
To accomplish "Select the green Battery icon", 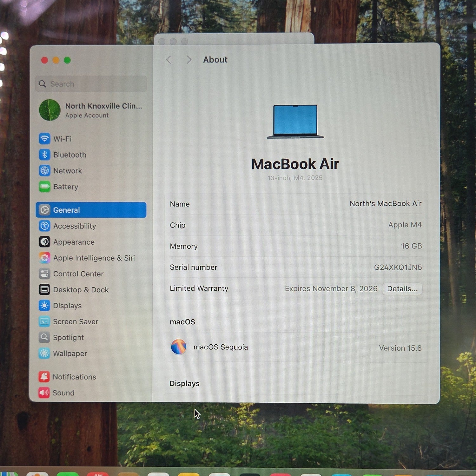I will 45,187.
